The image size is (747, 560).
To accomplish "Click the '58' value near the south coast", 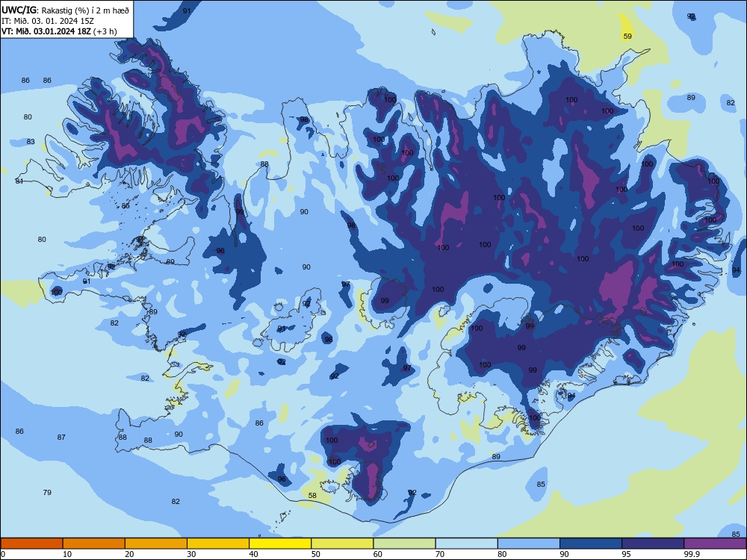I will click(x=312, y=495).
